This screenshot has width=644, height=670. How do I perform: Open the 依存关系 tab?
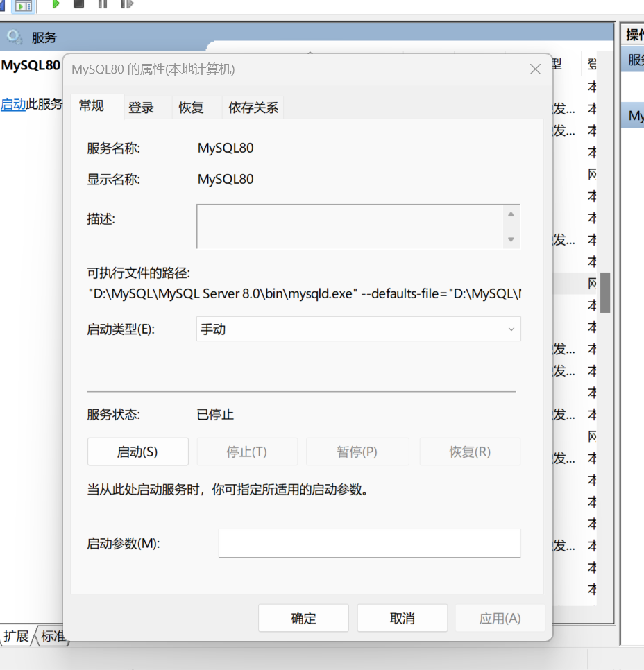pos(253,108)
